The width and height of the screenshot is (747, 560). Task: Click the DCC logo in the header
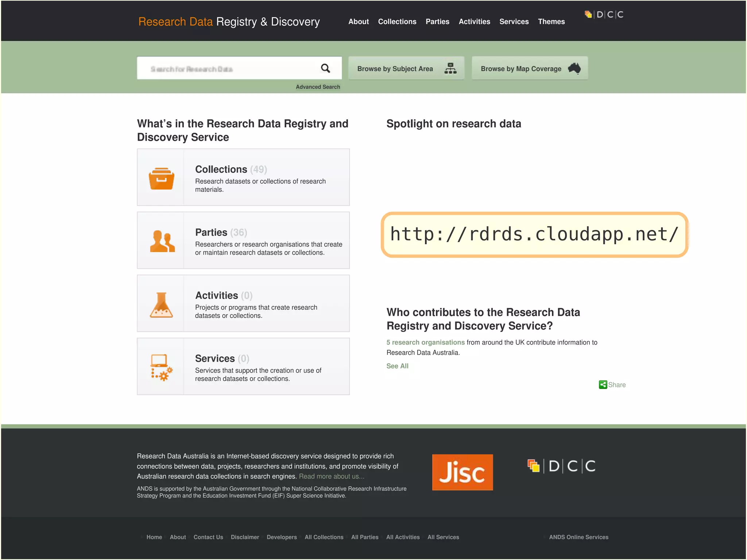[604, 15]
